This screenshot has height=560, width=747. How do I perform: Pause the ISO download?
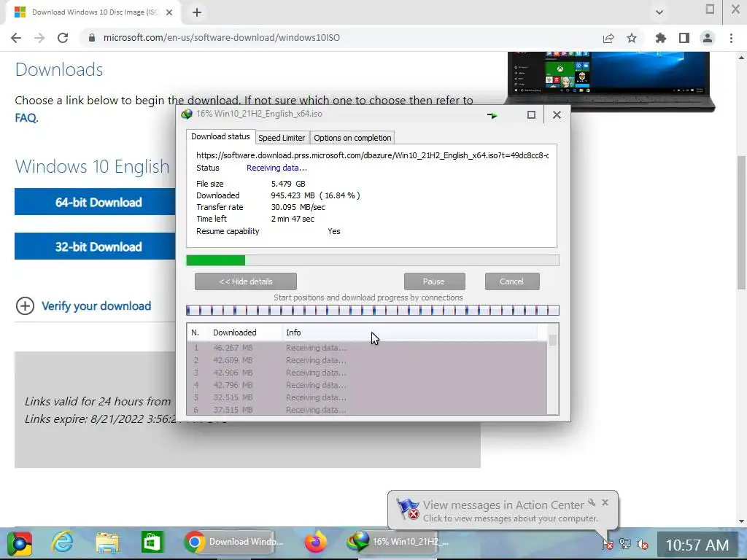pyautogui.click(x=435, y=281)
